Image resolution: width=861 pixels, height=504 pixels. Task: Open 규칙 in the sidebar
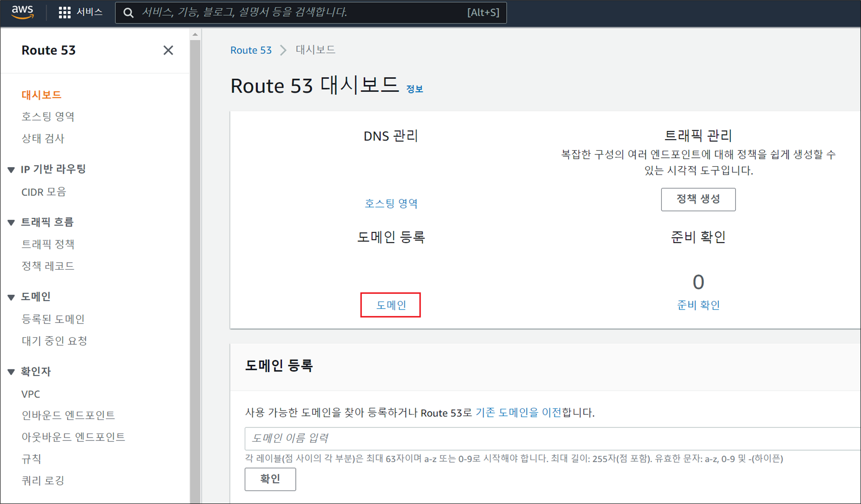(x=31, y=459)
